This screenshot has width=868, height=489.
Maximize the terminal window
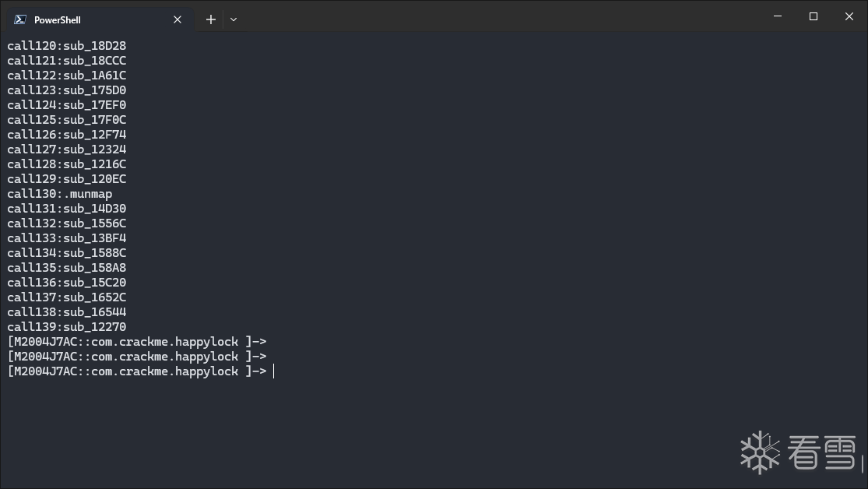point(814,16)
